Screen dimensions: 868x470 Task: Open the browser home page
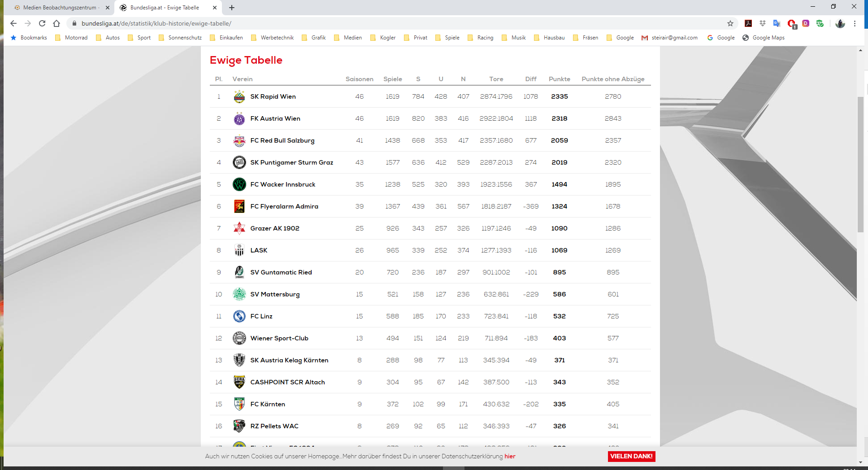pos(56,23)
